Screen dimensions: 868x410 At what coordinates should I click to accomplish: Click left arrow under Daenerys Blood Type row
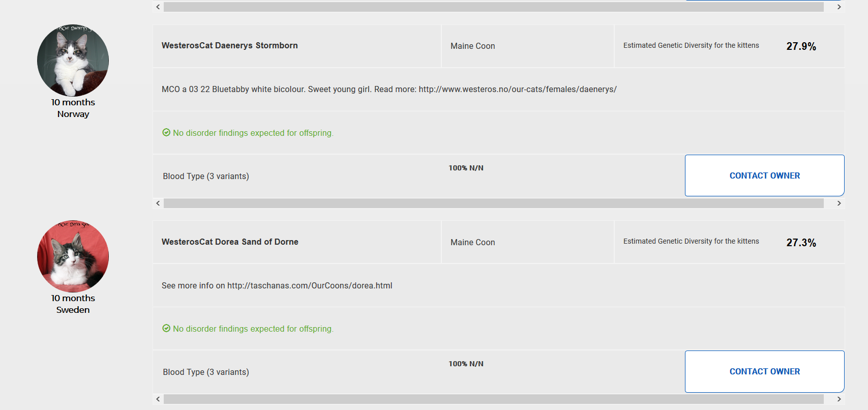158,203
